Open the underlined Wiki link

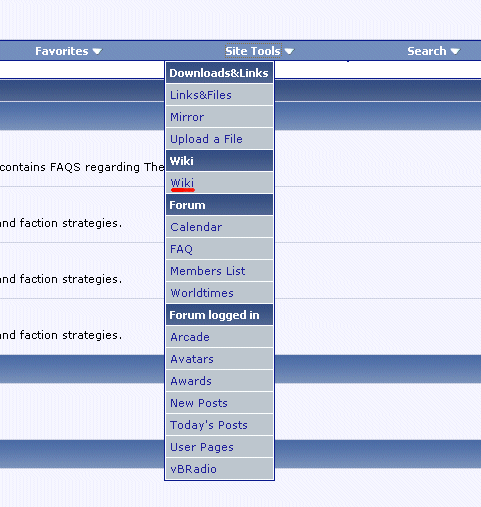[x=182, y=183]
